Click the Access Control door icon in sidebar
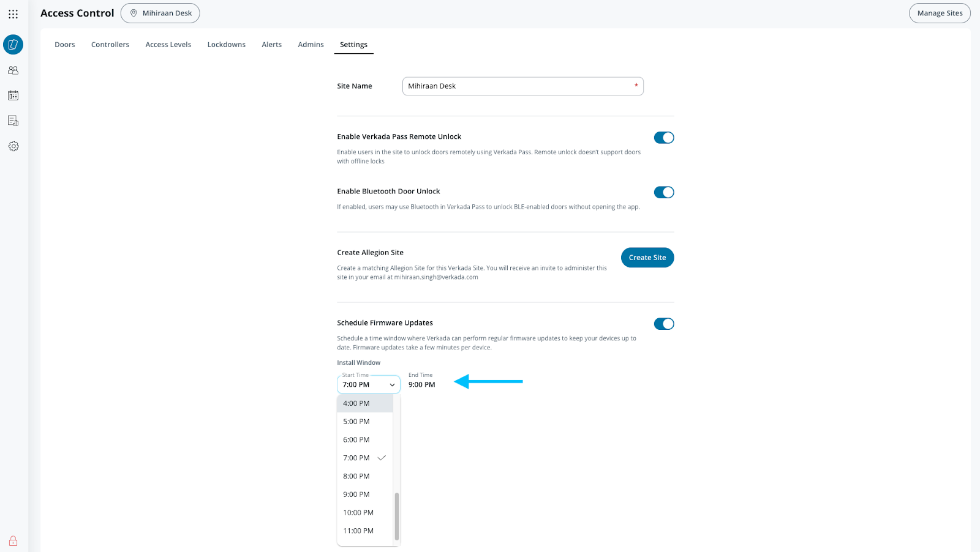980x552 pixels. [13, 45]
